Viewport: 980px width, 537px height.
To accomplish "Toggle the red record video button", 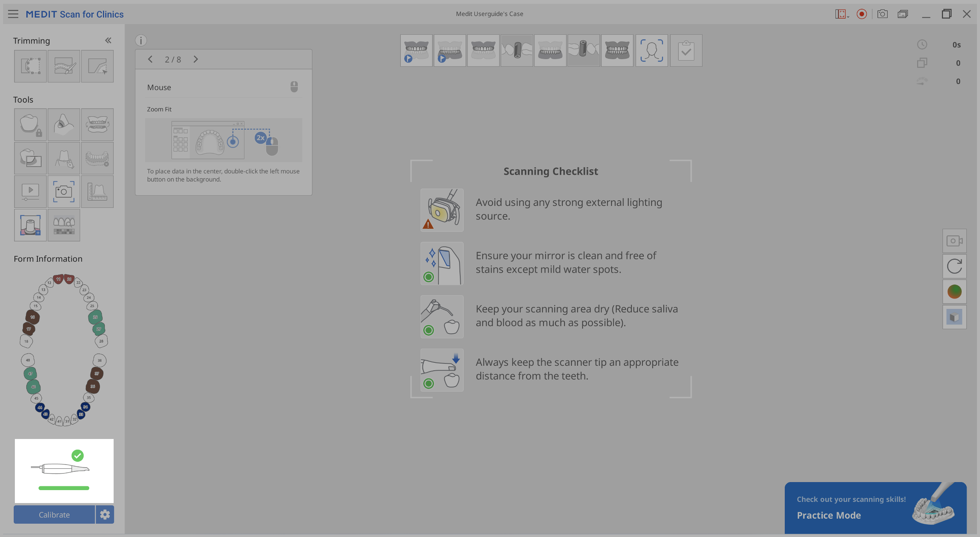I will click(861, 14).
